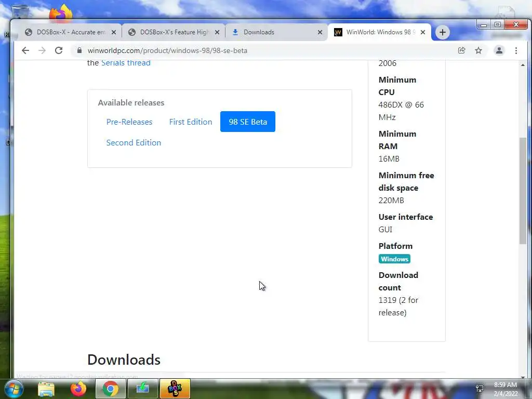
Task: Close the DOSBox-X Accurate emulation tab
Action: (114, 32)
